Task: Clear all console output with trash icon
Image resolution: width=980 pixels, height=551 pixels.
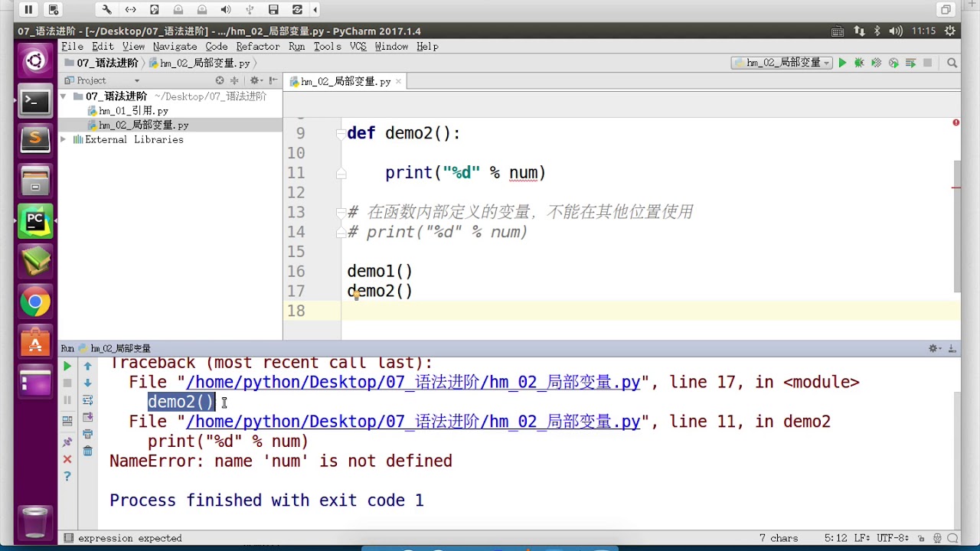Action: [88, 452]
